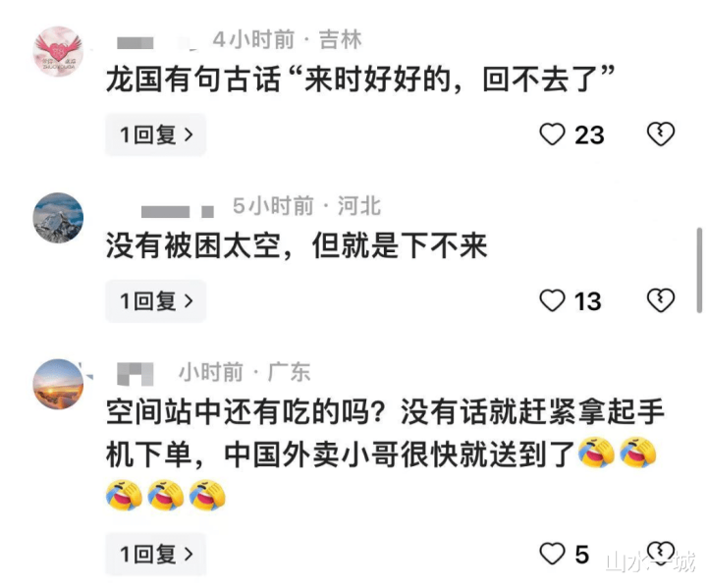Like the Hebei comment with 13 likes
The height and width of the screenshot is (588, 707).
(x=552, y=300)
